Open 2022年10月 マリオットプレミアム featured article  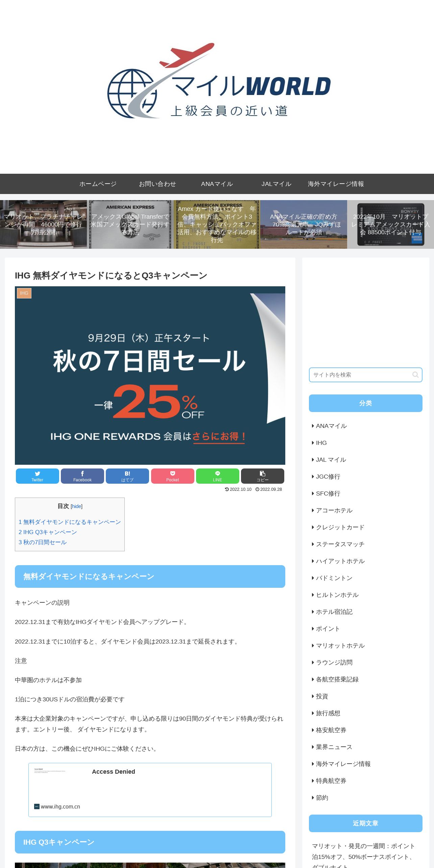[x=390, y=224]
